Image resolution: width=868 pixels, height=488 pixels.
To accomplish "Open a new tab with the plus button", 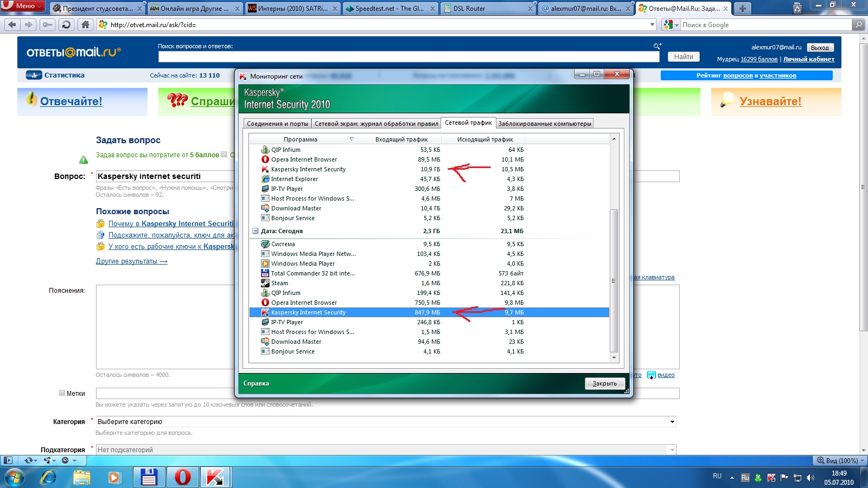I will click(742, 8).
